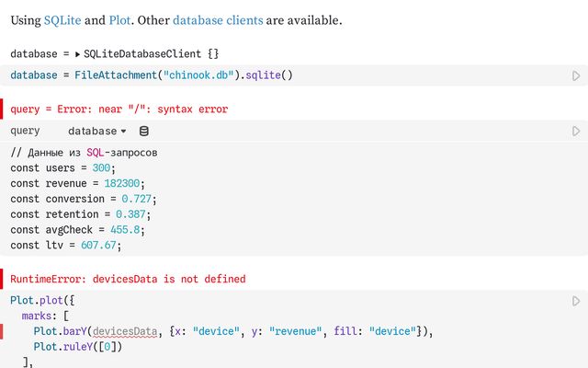Open the Plot documentation link
The width and height of the screenshot is (588, 368).
pyautogui.click(x=121, y=19)
